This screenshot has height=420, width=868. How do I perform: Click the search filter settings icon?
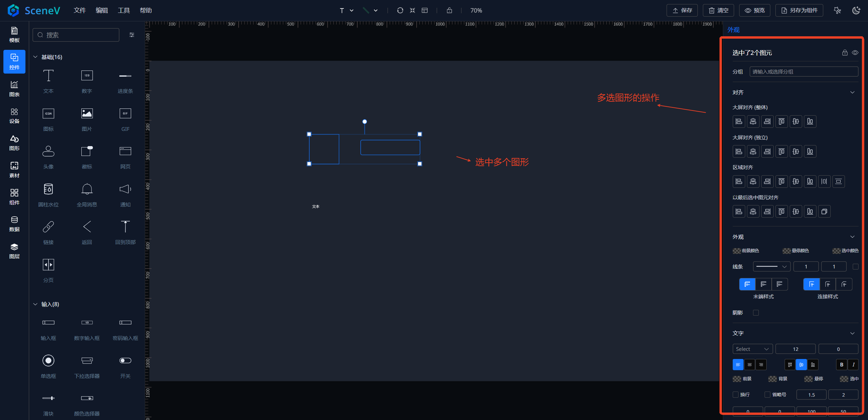(x=132, y=35)
